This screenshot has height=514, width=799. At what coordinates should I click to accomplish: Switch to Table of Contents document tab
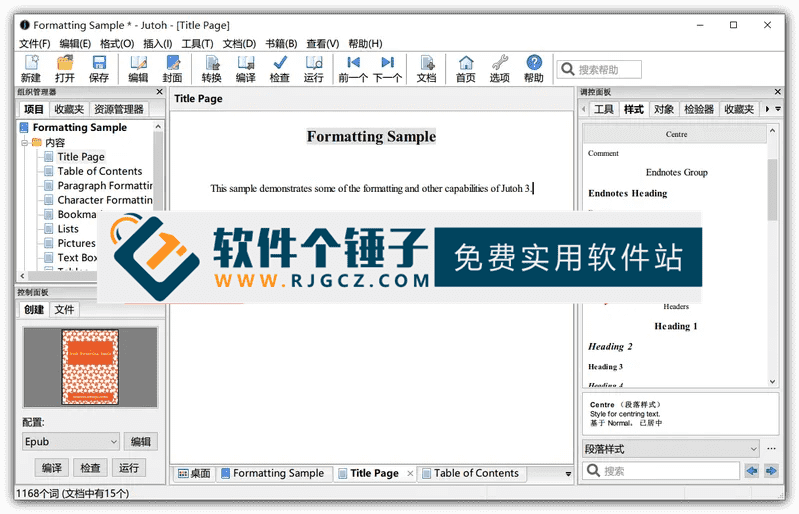point(470,474)
